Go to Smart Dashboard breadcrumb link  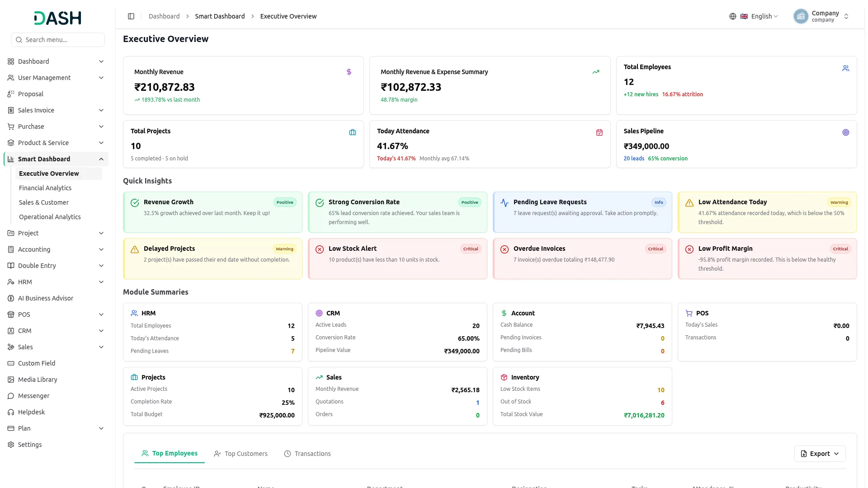[220, 16]
